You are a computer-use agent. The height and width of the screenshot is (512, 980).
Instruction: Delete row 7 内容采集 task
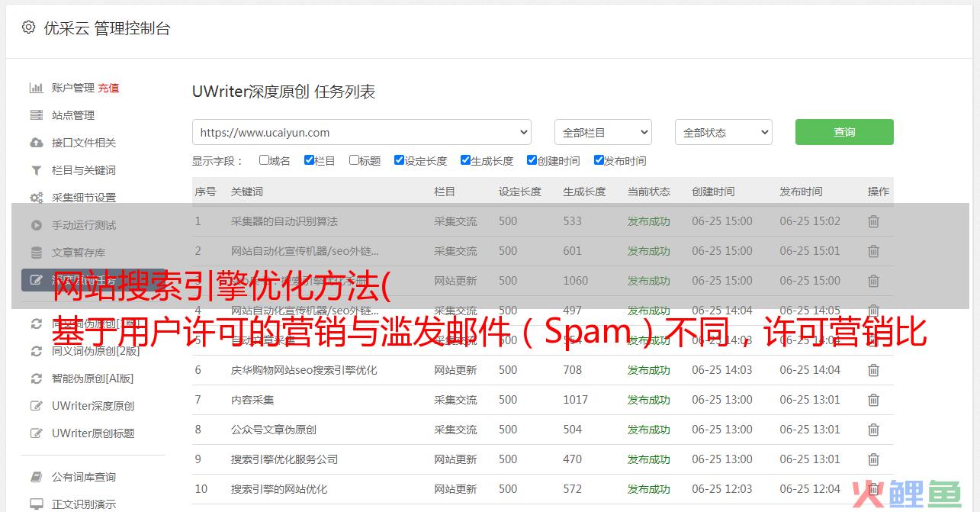(x=873, y=400)
